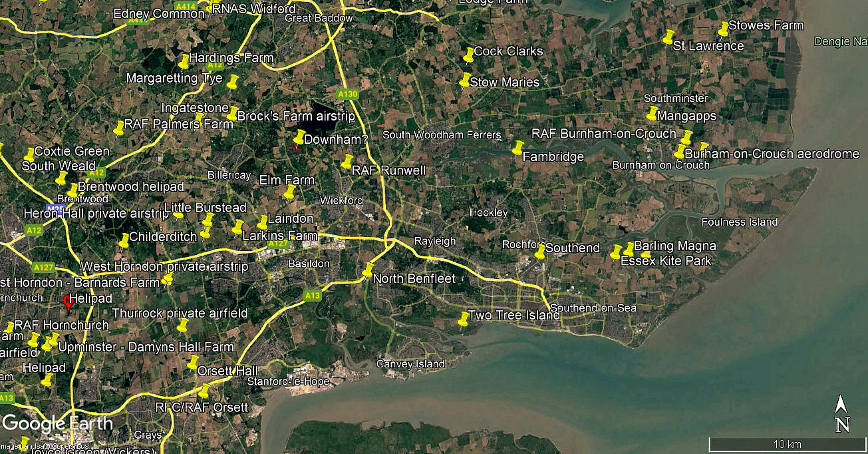Click the A130 road shield

tap(347, 95)
